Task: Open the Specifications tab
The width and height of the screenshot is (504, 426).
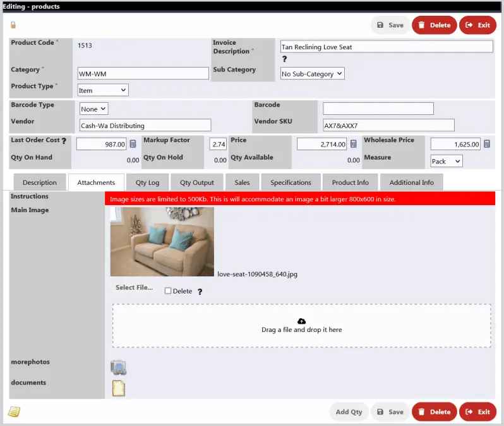Action: coord(291,182)
